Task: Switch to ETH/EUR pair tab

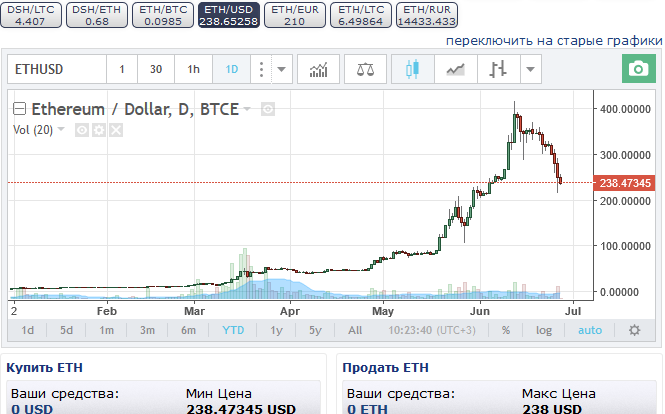Action: [x=295, y=15]
